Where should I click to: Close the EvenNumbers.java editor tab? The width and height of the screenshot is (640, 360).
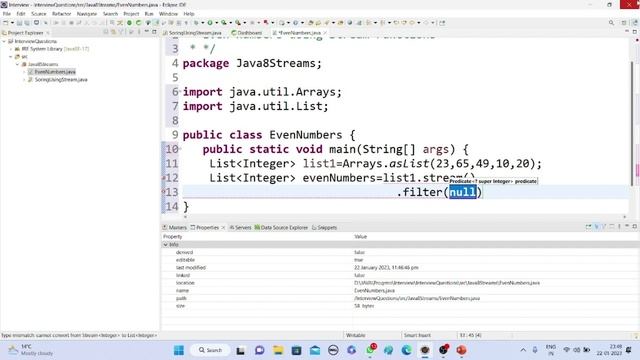(325, 33)
